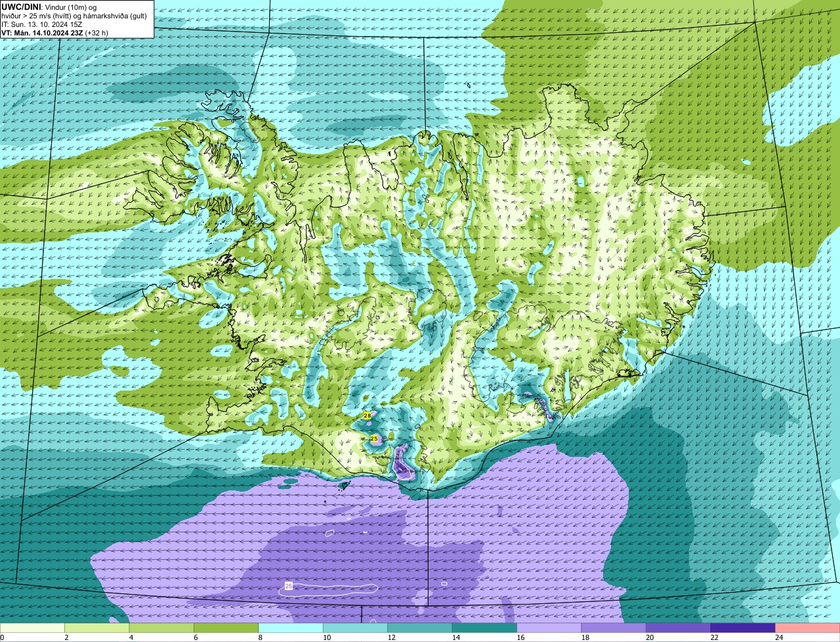Pick the medium green 4–6 legend swatch
Image resolution: width=840 pixels, height=642 pixels.
(x=161, y=628)
